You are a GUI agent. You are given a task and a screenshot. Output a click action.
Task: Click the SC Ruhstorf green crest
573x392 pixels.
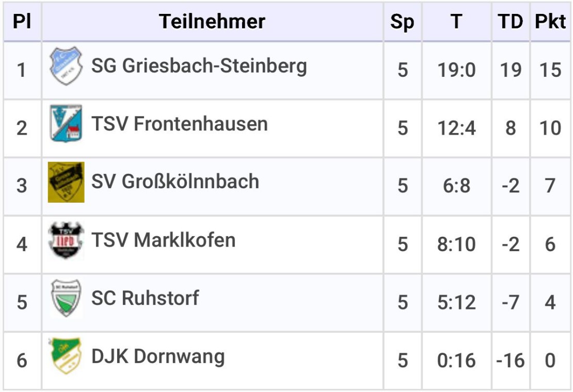pos(66,298)
